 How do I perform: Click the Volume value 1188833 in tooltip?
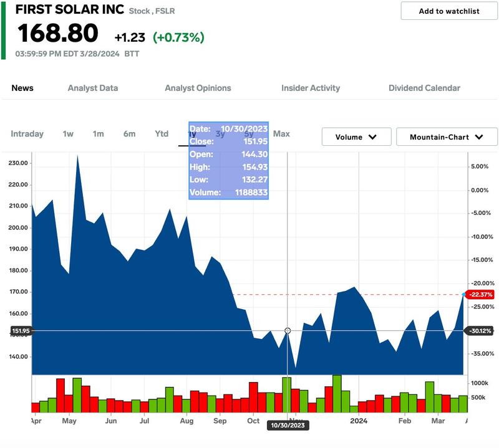coord(251,193)
